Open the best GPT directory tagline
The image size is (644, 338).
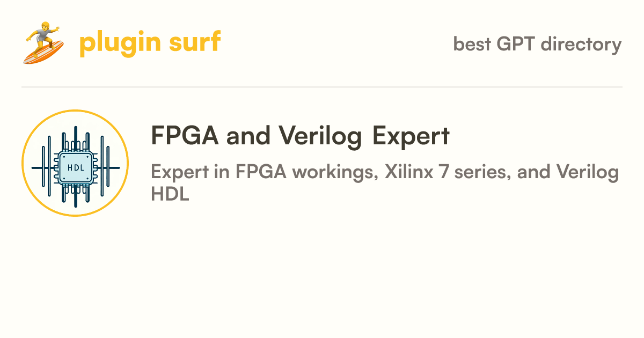(x=537, y=44)
